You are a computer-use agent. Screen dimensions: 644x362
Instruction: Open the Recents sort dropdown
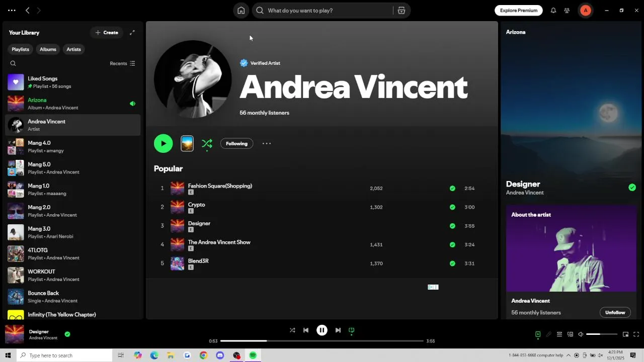tap(122, 63)
